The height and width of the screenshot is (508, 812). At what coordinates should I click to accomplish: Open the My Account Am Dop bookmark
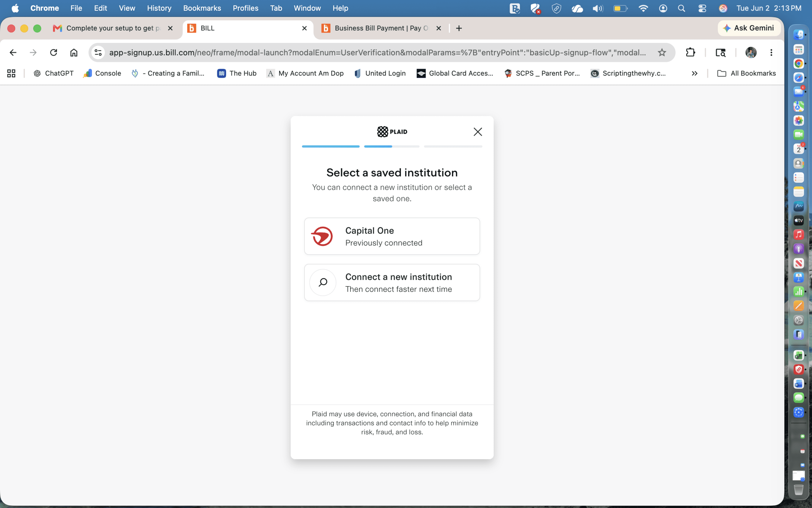click(x=305, y=73)
